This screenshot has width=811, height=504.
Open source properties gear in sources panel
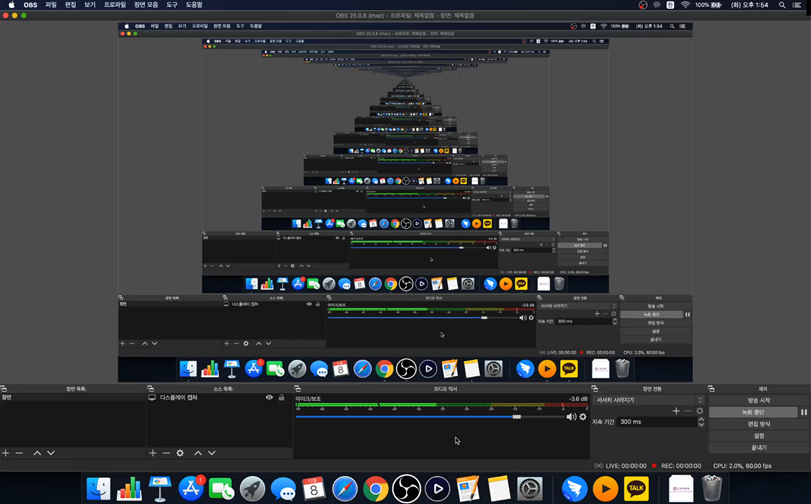point(180,453)
